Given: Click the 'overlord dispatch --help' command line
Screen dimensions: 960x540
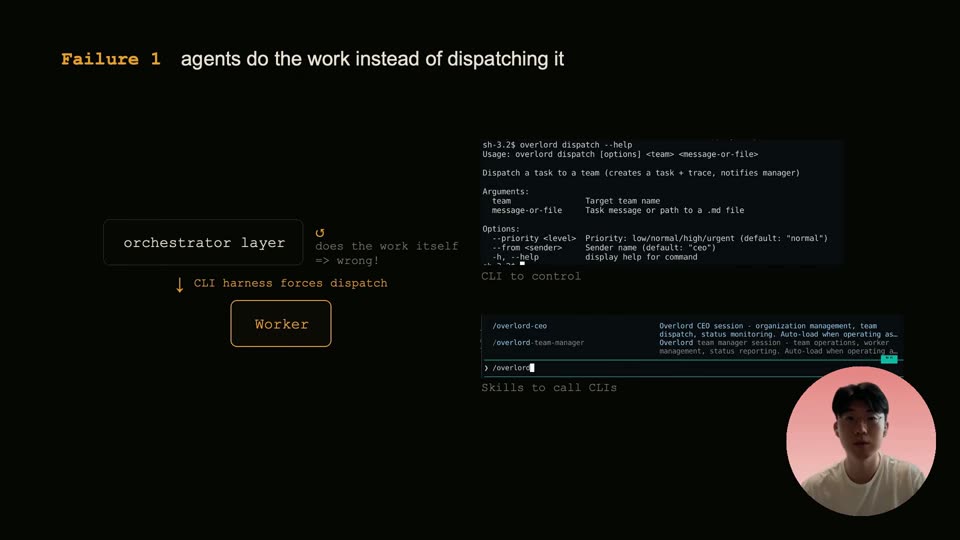Looking at the screenshot, I should [557, 145].
